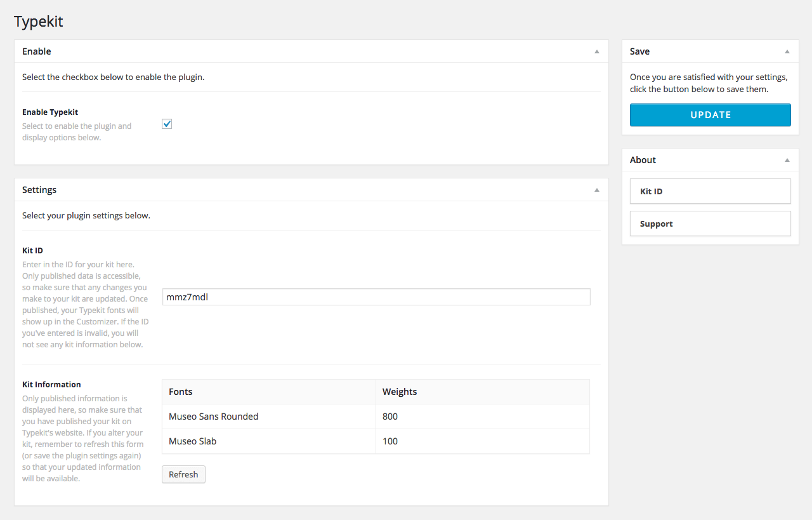The height and width of the screenshot is (520, 812).
Task: Click the About panel title
Action: coord(643,160)
